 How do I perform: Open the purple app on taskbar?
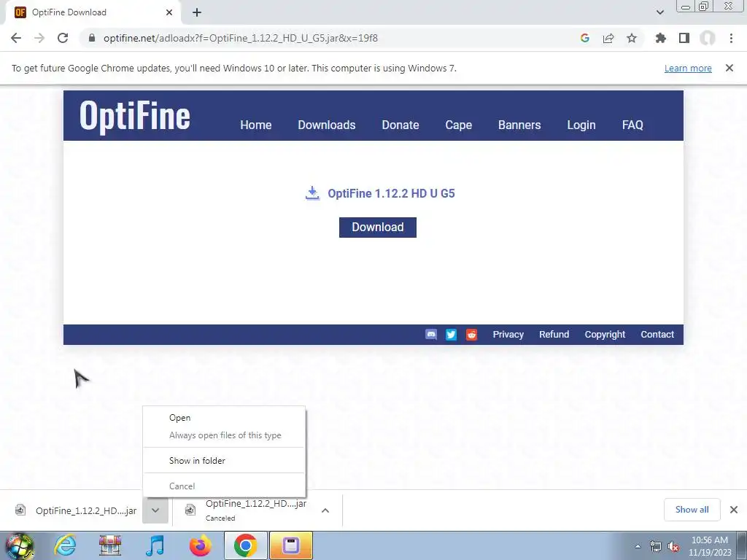(291, 545)
